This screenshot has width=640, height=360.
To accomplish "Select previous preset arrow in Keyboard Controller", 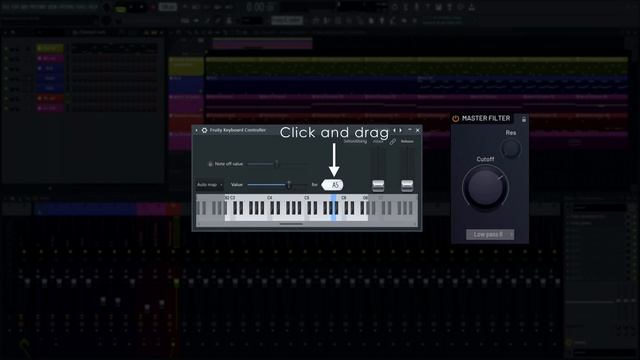I will click(395, 130).
